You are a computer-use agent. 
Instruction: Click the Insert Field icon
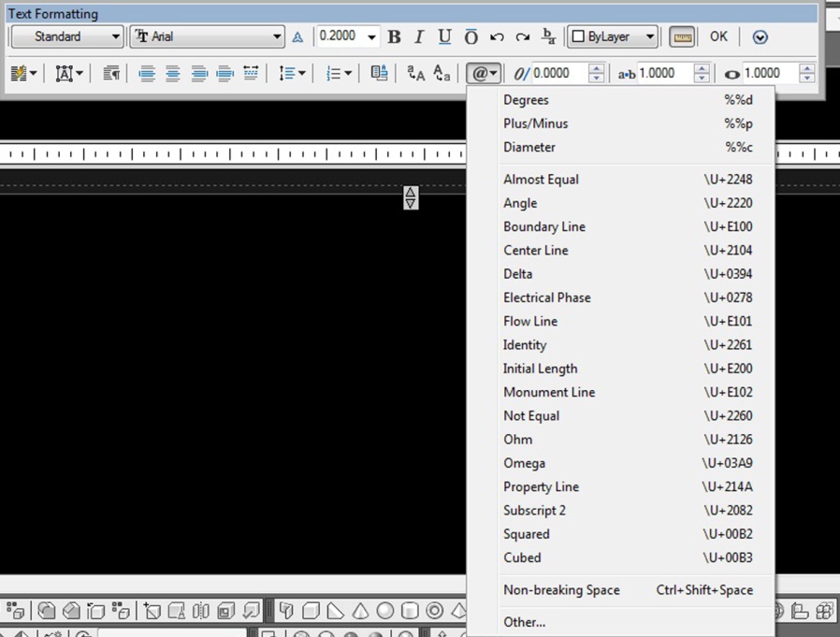point(379,73)
